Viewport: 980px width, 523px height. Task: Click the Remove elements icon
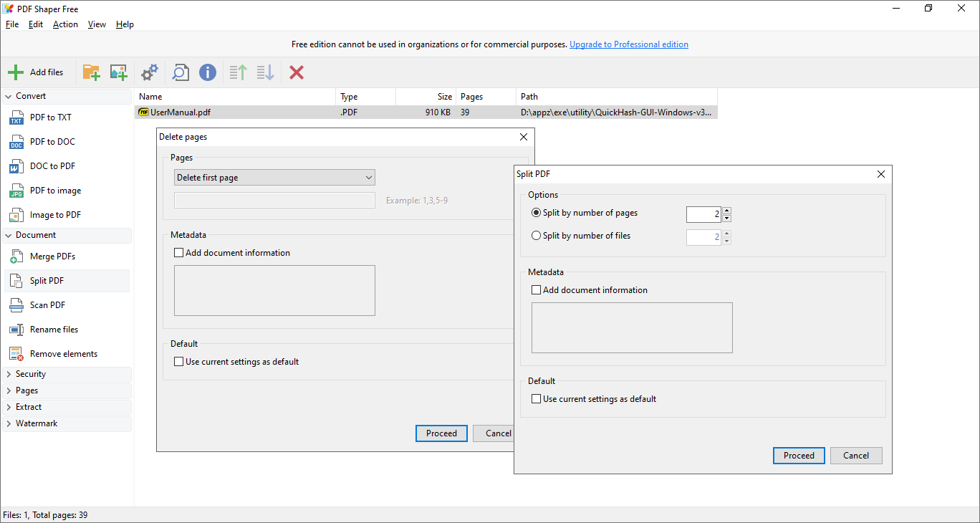point(16,355)
